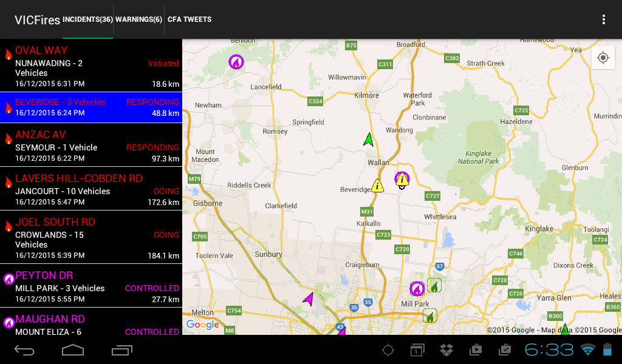622x364 pixels.
Task: Click the purple controlled icon beside PEYTON DR
Action: 9,279
